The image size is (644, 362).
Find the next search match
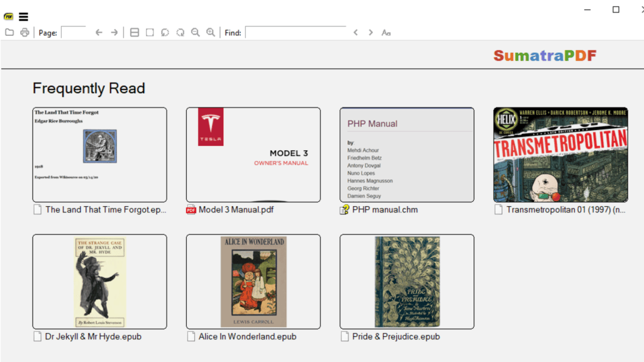pos(370,32)
